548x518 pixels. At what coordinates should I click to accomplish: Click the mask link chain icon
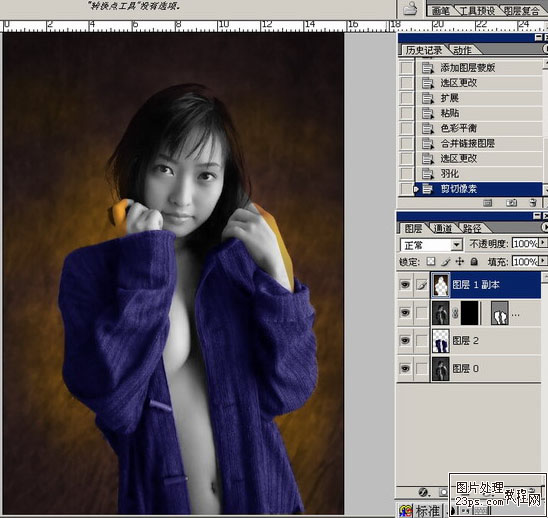[x=455, y=313]
